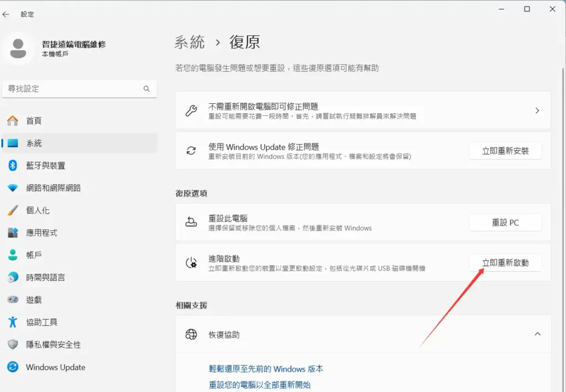Click the paintbrush icon for 個人化
The width and height of the screenshot is (566, 392).
coord(13,210)
